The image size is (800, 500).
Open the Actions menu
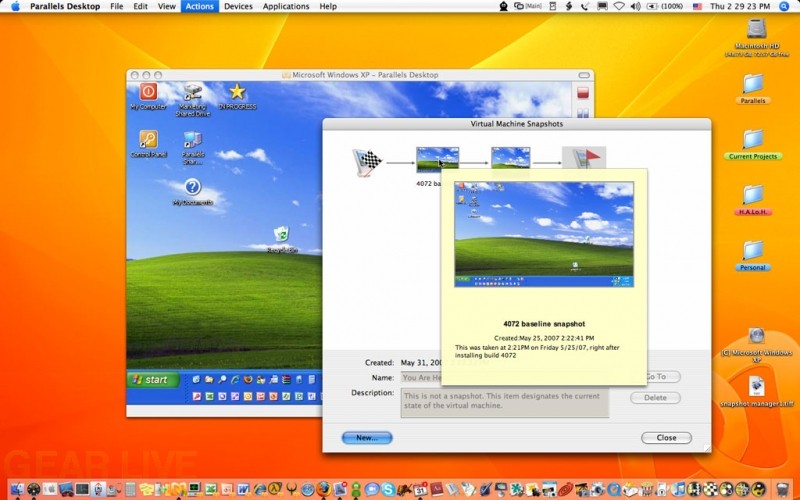click(199, 6)
